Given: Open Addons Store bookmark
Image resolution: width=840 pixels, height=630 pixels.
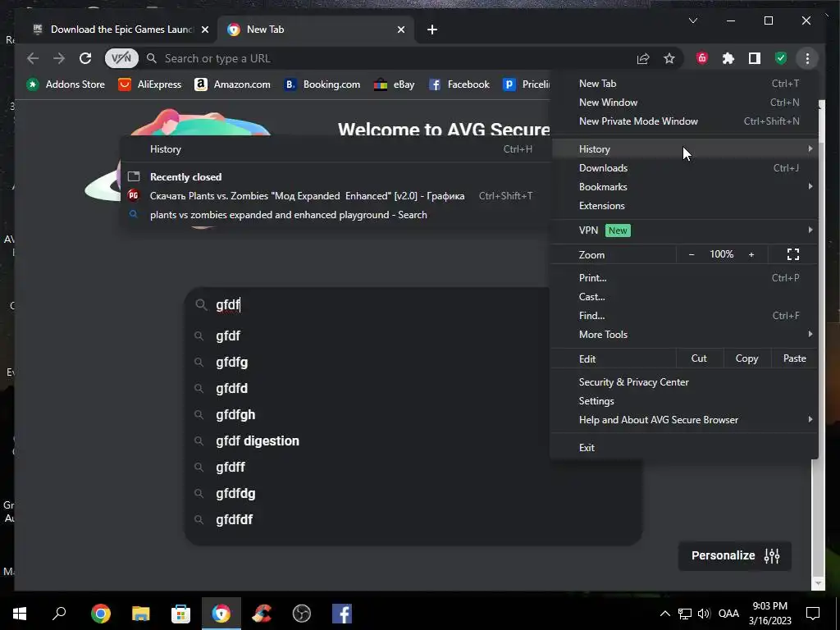Looking at the screenshot, I should tap(66, 84).
